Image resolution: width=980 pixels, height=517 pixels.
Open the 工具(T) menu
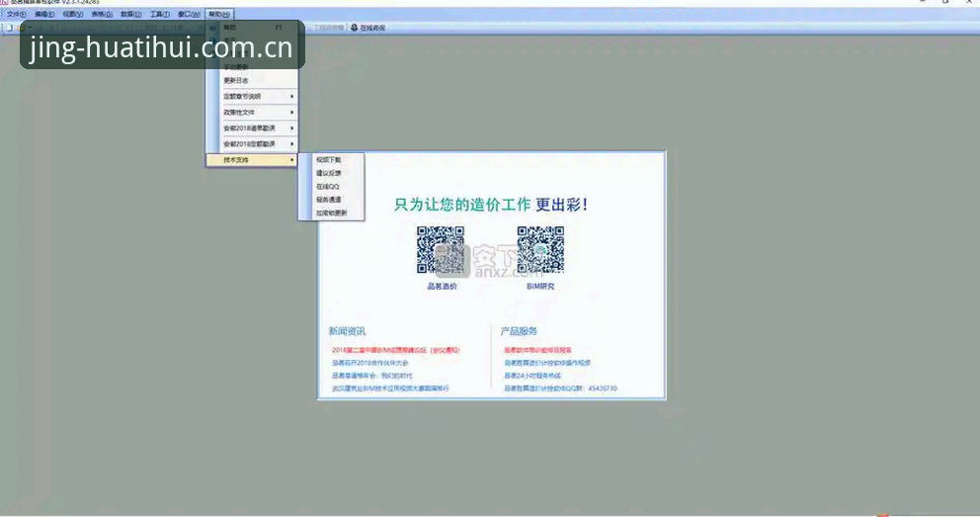point(159,14)
